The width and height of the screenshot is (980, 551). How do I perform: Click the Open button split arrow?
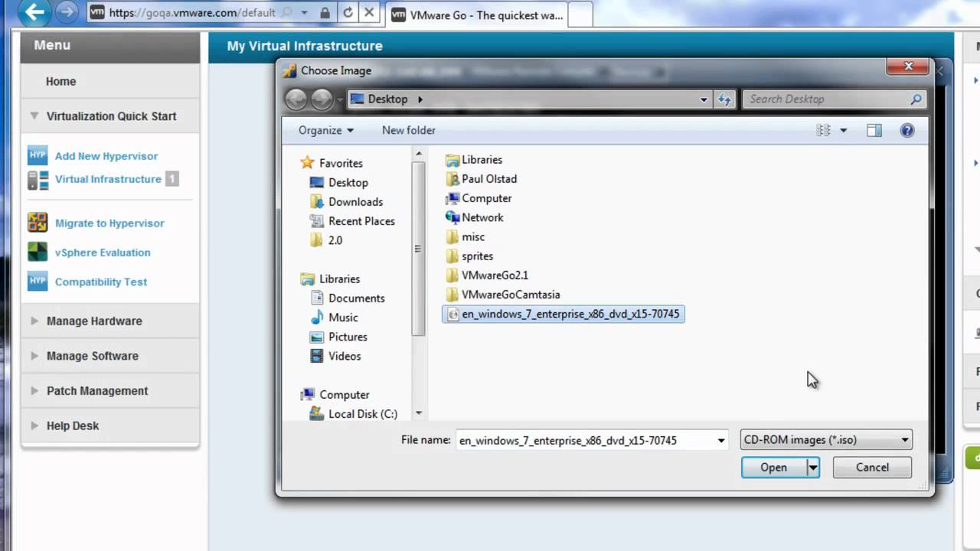tap(812, 468)
